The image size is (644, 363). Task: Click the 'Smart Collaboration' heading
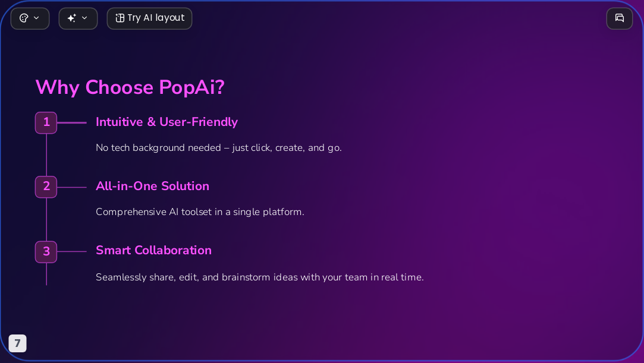[x=153, y=250]
